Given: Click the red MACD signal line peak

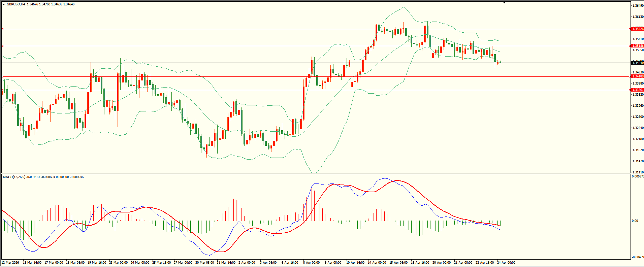Looking at the screenshot, I should coord(398,181).
